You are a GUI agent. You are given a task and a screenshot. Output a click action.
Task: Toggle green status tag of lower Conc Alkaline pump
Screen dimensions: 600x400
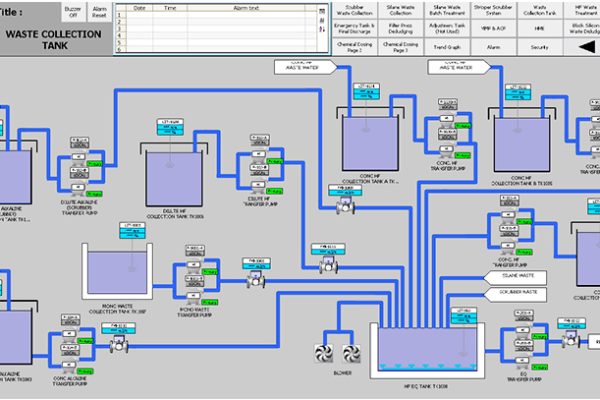(85, 371)
